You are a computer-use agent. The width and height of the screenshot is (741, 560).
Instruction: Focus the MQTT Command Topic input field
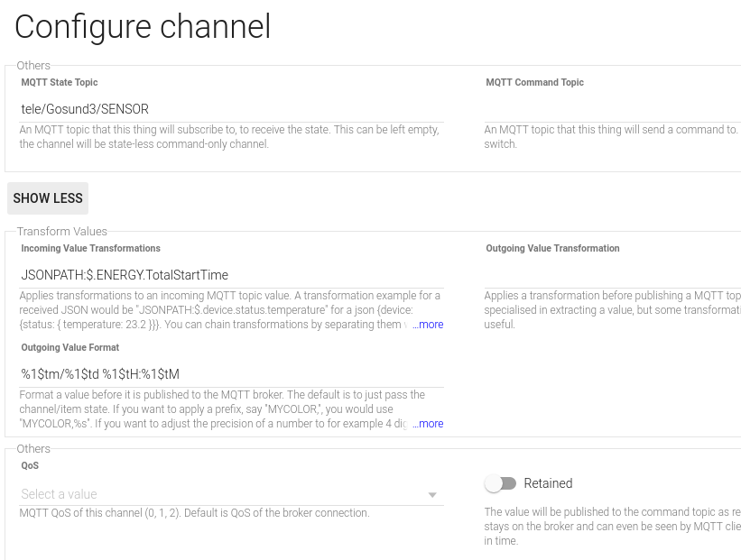(x=612, y=109)
